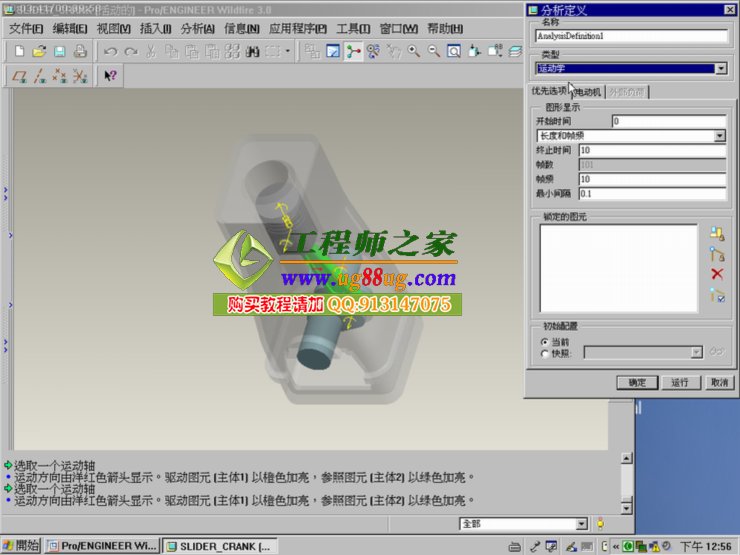The image size is (740, 555).
Task: Click the Open file folder icon
Action: click(39, 51)
